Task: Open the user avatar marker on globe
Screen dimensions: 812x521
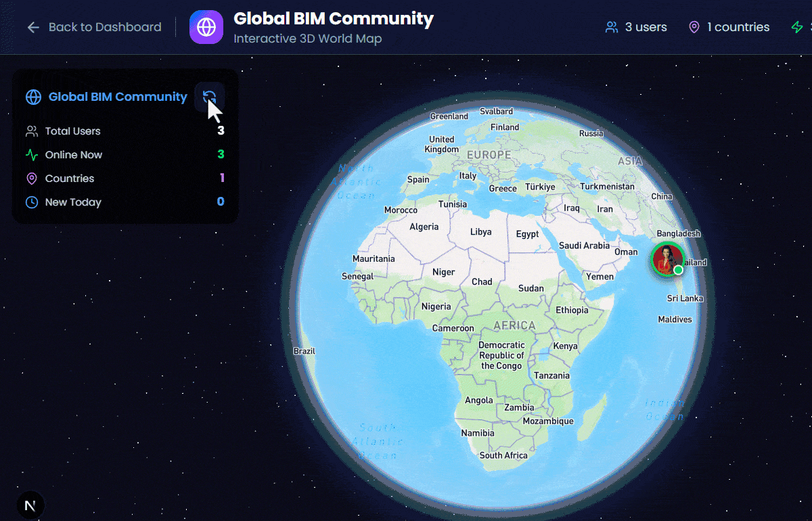Action: 667,258
